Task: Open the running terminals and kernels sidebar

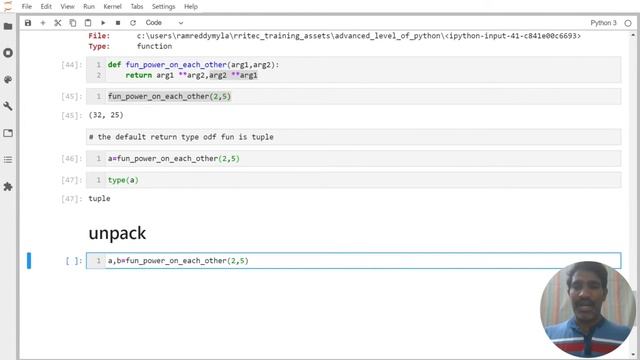Action: coord(8,53)
